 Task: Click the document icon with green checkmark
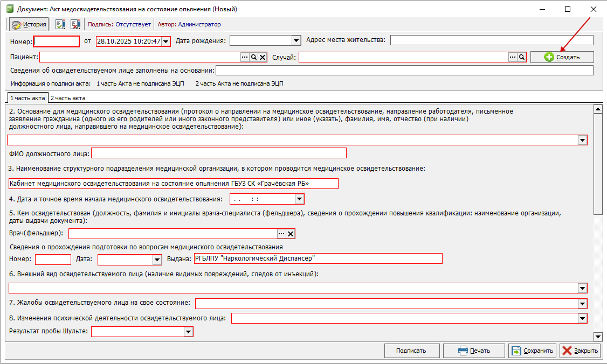60,24
